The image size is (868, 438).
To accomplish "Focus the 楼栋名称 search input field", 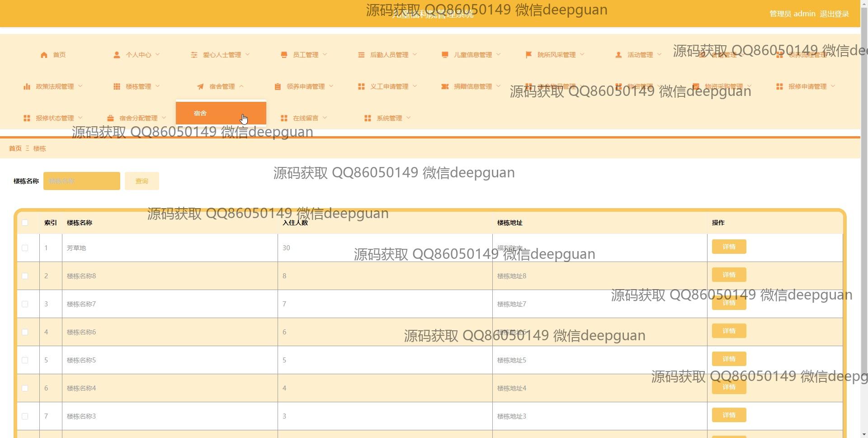I will (82, 181).
